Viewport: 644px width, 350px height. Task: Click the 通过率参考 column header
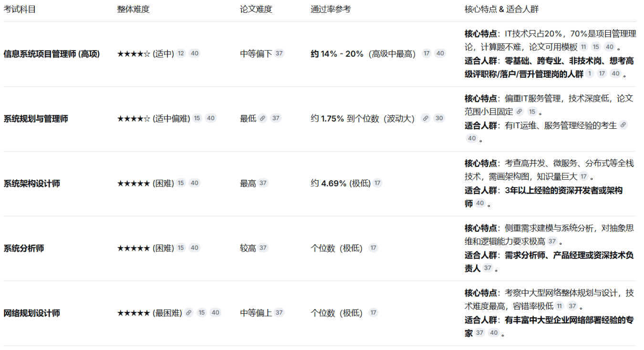pos(330,10)
